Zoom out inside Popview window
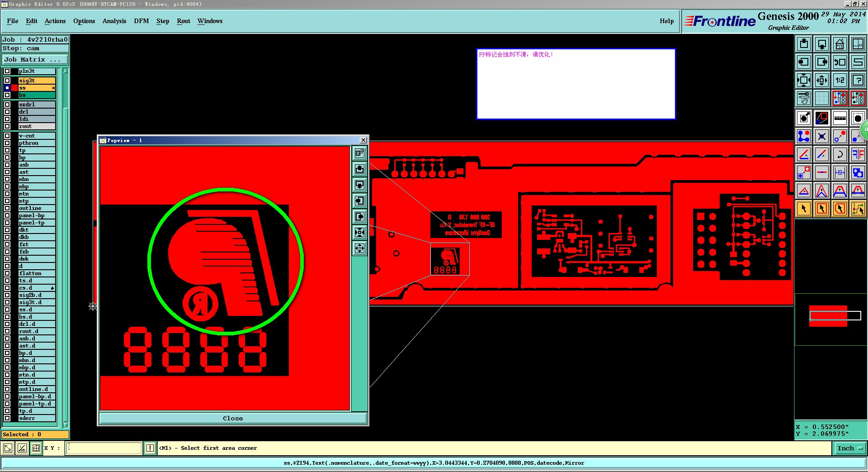This screenshot has height=472, width=868. [359, 248]
